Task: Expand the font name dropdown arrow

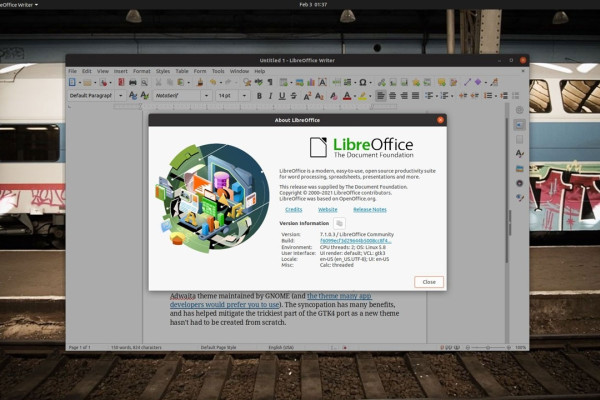Action: (x=207, y=96)
